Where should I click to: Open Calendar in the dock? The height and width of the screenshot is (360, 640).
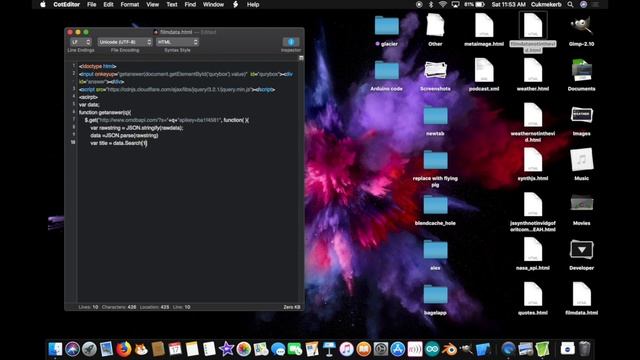tap(175, 349)
